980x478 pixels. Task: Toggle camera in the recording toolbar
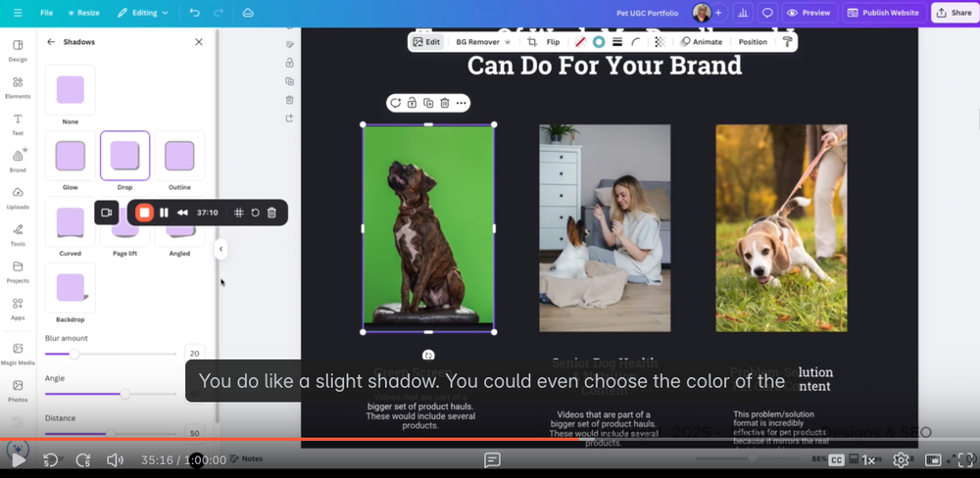click(x=106, y=213)
